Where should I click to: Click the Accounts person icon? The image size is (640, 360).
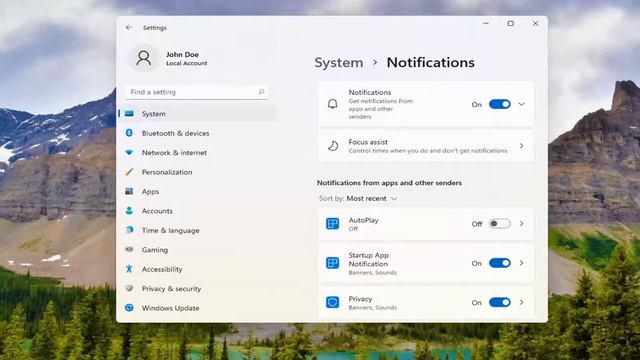click(129, 211)
